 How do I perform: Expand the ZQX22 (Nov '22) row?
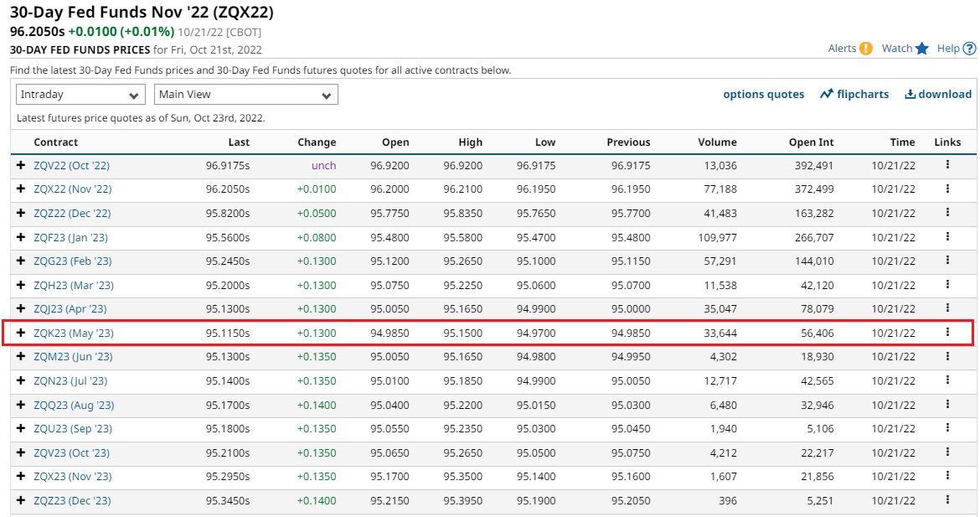tap(21, 189)
